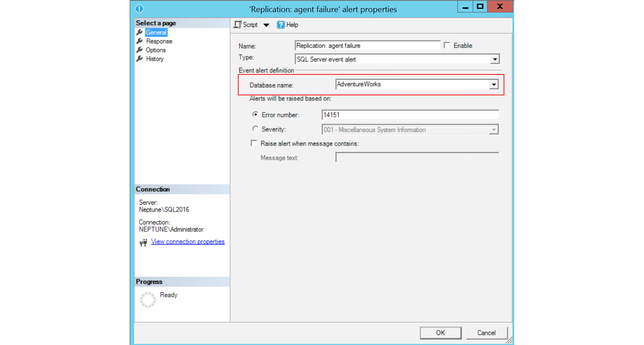Open the Help icon in toolbar
Screen dimensions: 644x345
coord(281,25)
